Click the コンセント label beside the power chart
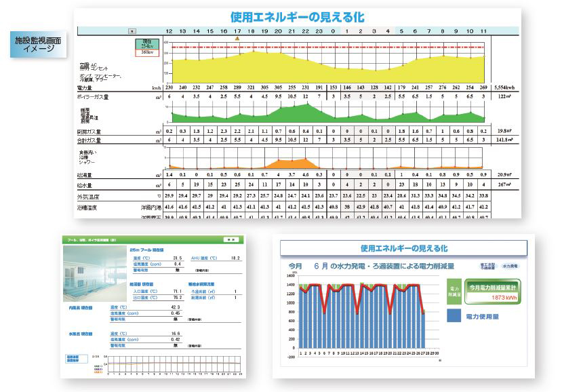Image resolution: width=562 pixels, height=392 pixels. click(99, 68)
